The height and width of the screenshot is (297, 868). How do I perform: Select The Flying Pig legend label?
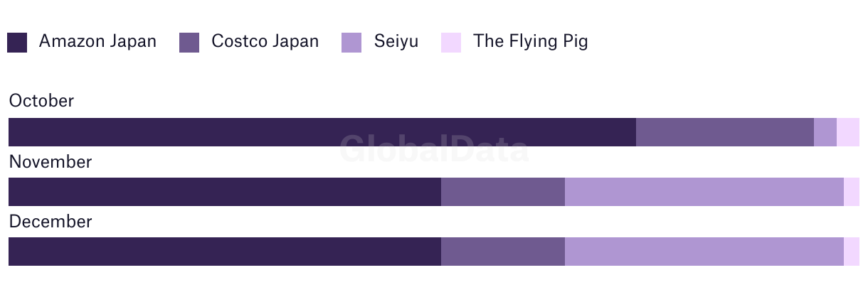click(x=531, y=41)
